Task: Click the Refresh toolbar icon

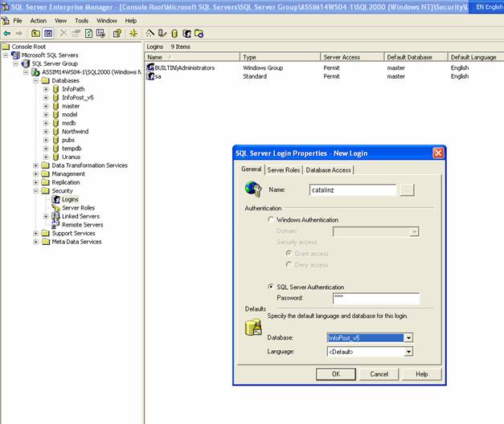Action: (x=88, y=34)
